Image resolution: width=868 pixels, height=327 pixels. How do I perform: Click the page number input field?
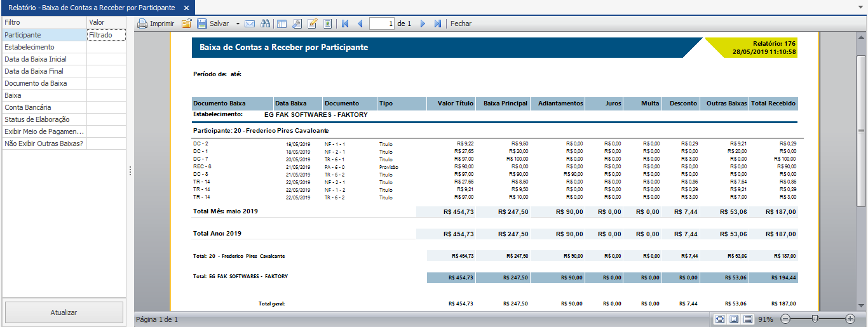[x=382, y=23]
